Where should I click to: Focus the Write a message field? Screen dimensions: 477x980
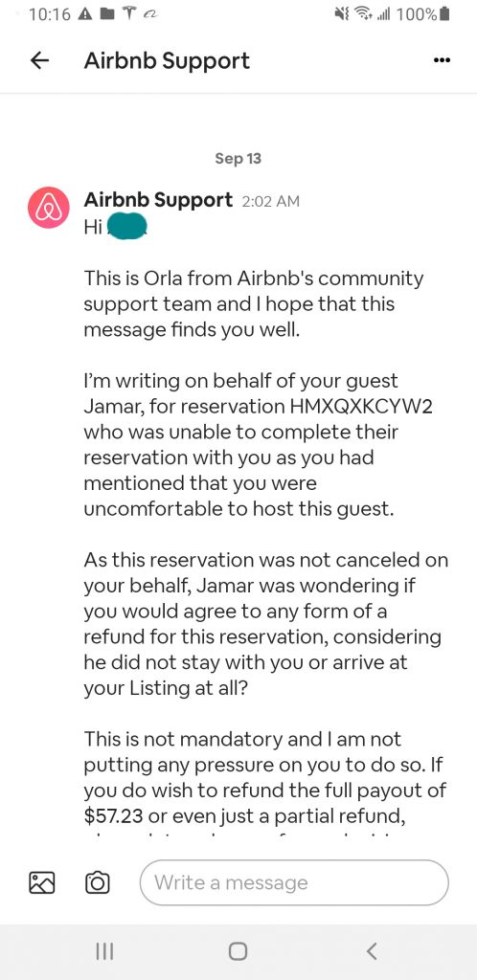coord(294,882)
